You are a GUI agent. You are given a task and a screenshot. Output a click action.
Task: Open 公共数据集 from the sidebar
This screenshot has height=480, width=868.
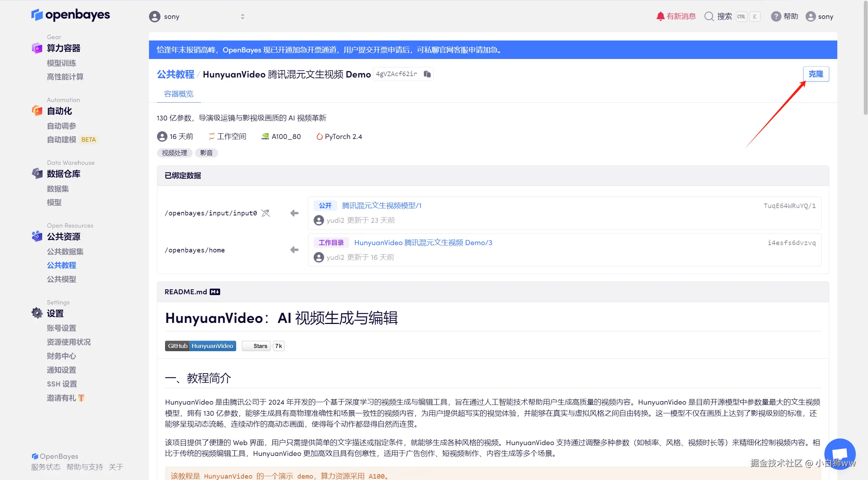[x=65, y=251]
